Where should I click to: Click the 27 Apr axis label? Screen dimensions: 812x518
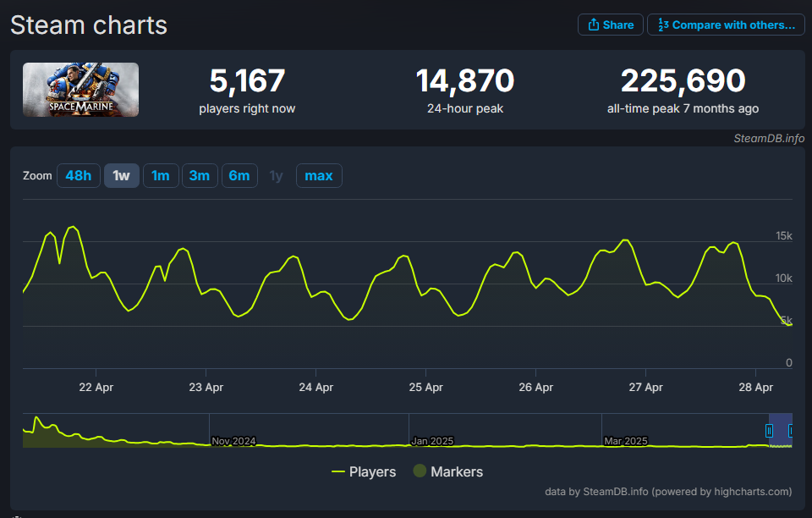(645, 387)
